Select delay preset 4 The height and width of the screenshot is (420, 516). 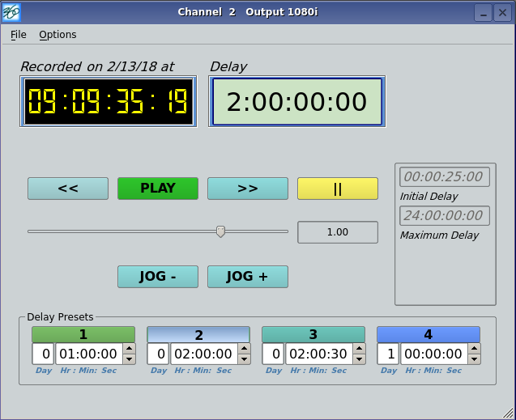point(428,334)
